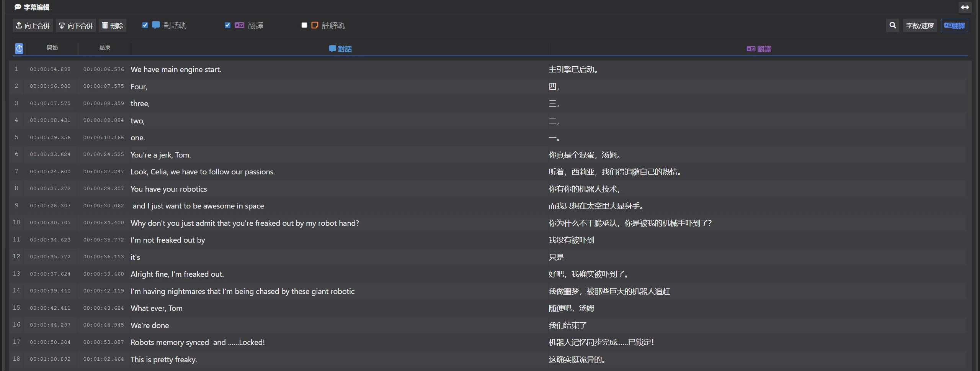Click start time 00:00:04.898

point(50,69)
